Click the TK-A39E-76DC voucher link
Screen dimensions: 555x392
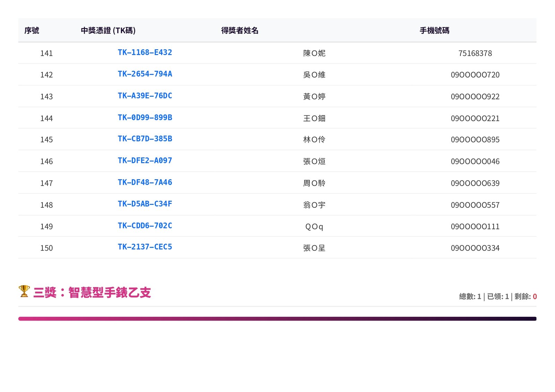coord(145,96)
